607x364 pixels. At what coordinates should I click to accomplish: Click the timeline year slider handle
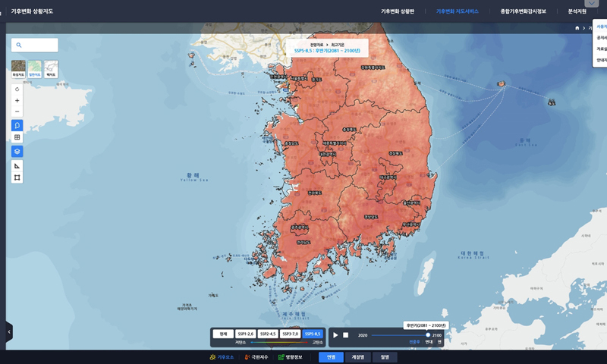(x=428, y=334)
